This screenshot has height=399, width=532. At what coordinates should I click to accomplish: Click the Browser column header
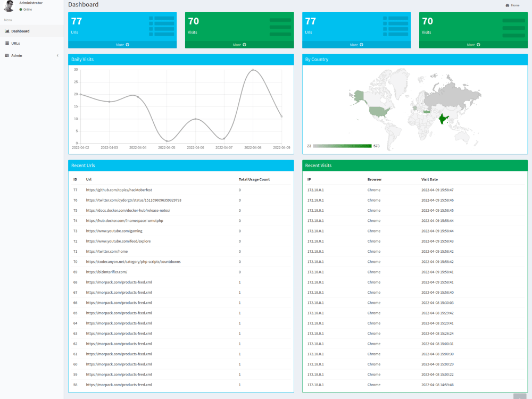375,179
